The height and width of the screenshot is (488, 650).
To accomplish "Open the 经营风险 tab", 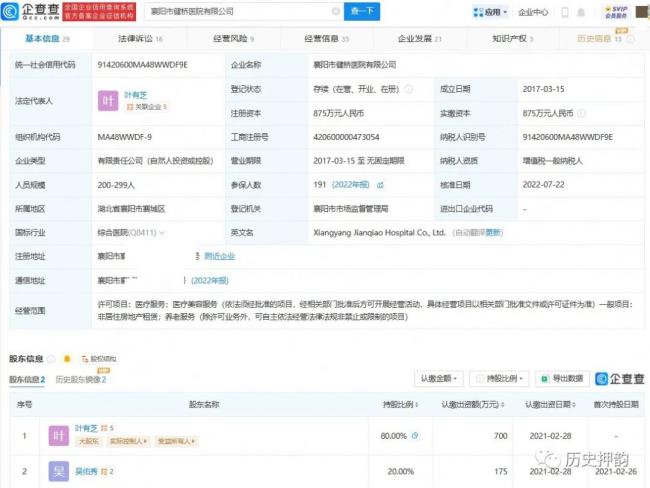I will pyautogui.click(x=230, y=38).
